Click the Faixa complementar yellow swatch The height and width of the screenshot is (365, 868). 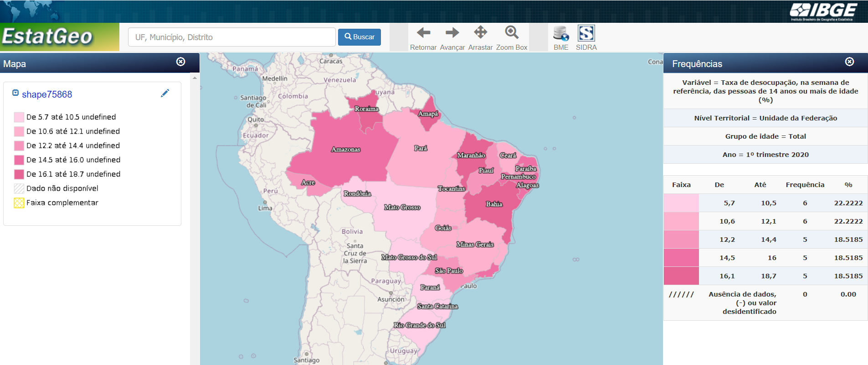(x=19, y=203)
